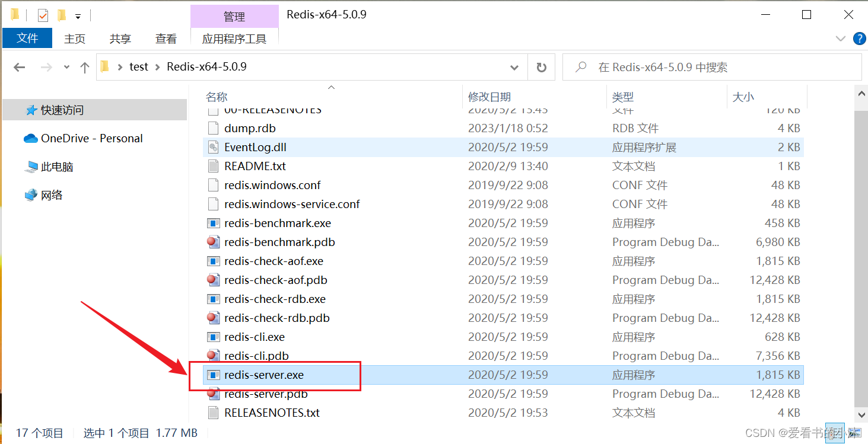The image size is (868, 444).
Task: Select the file name redis.windows.conf
Action: 272,185
